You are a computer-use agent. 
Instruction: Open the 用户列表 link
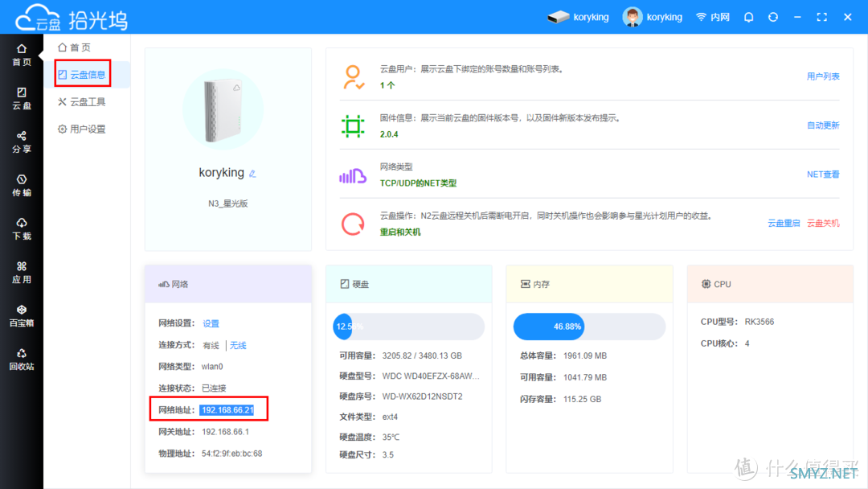pos(823,76)
